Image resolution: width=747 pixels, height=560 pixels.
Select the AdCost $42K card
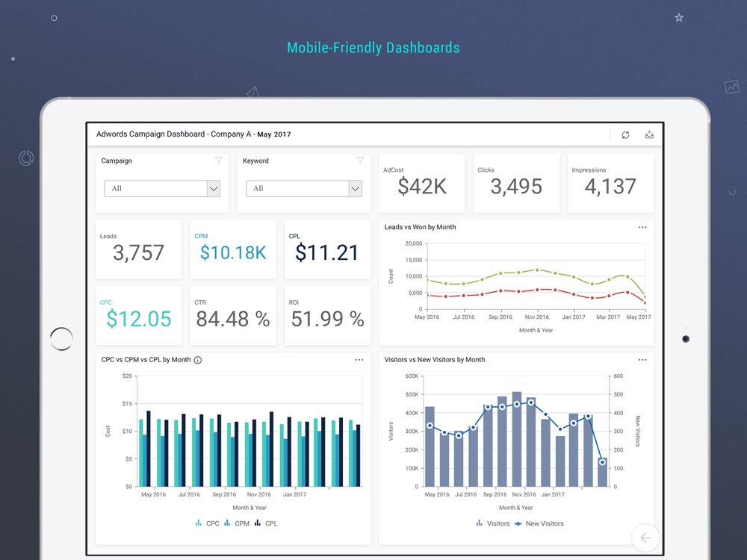(x=421, y=184)
